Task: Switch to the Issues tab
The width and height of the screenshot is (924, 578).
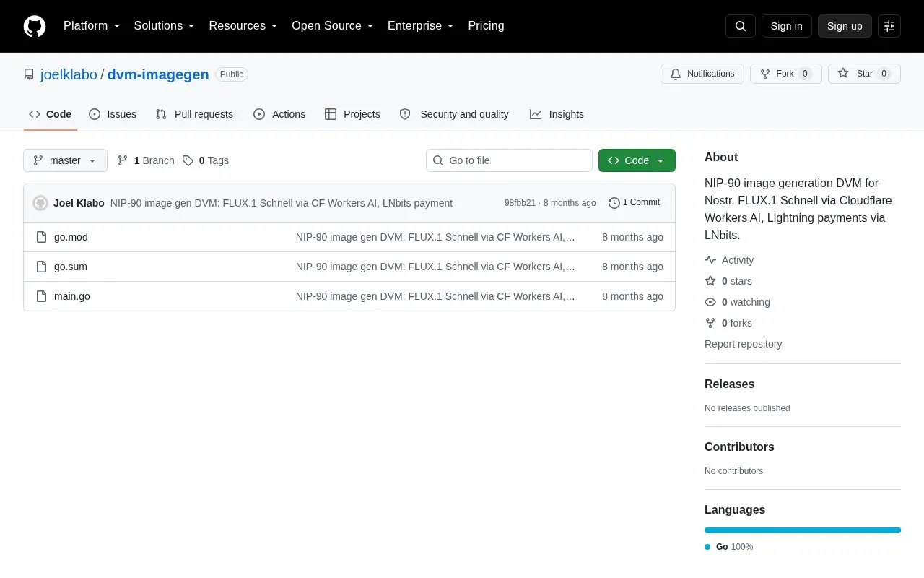Action: click(x=113, y=114)
